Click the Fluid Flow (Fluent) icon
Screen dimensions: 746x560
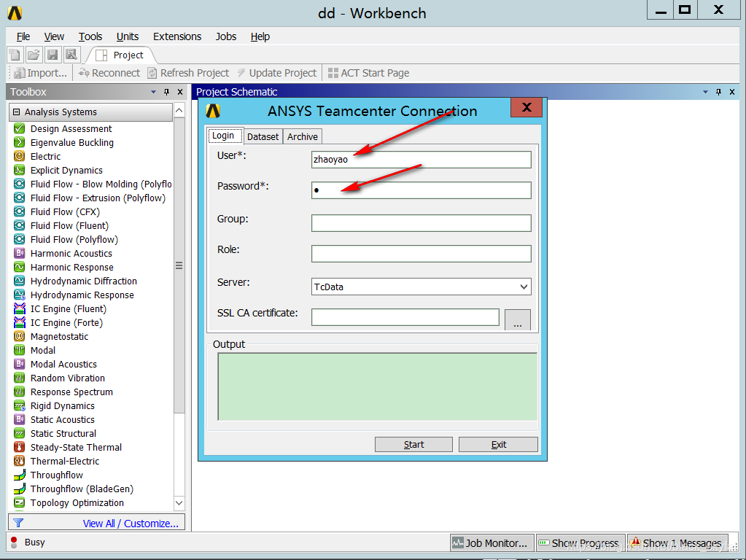(19, 225)
